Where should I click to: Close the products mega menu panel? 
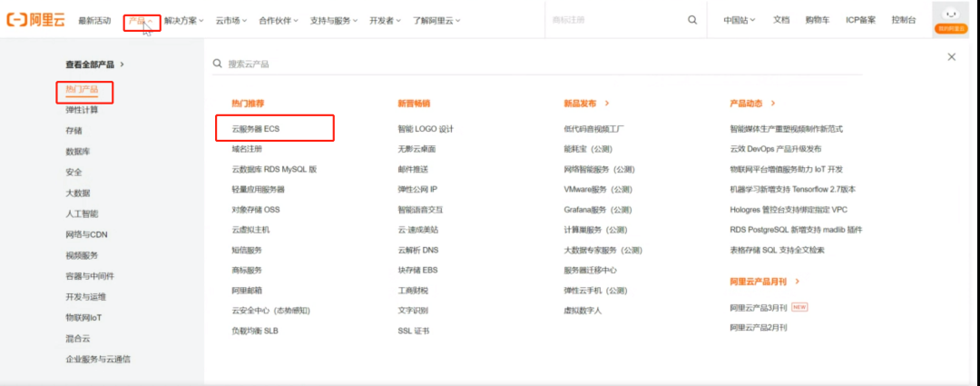pyautogui.click(x=951, y=57)
